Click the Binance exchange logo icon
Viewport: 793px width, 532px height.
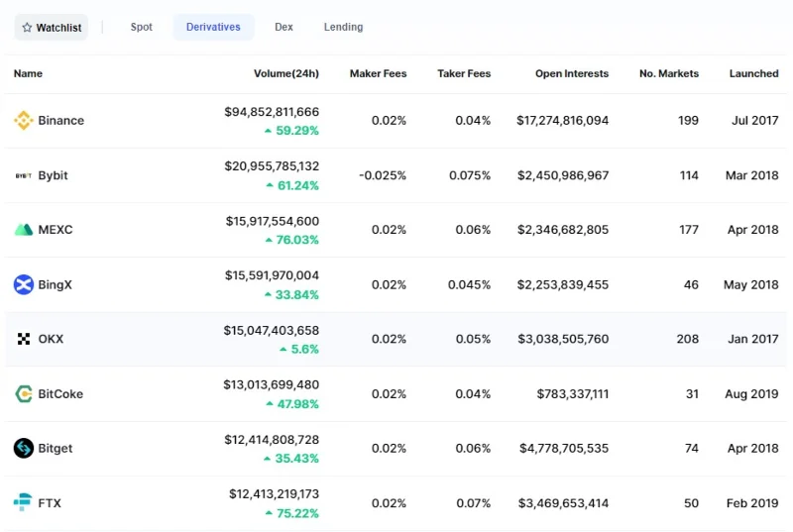[23, 120]
